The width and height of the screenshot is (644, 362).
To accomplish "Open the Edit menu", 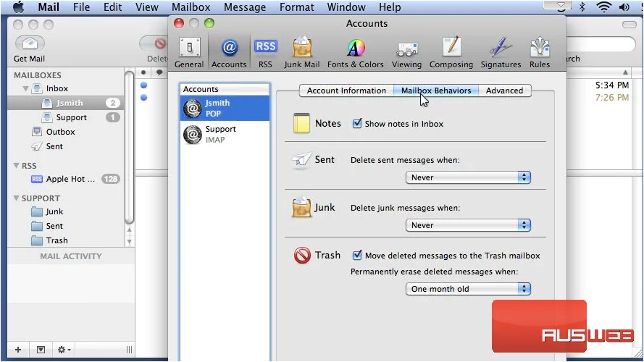I will pos(112,7).
